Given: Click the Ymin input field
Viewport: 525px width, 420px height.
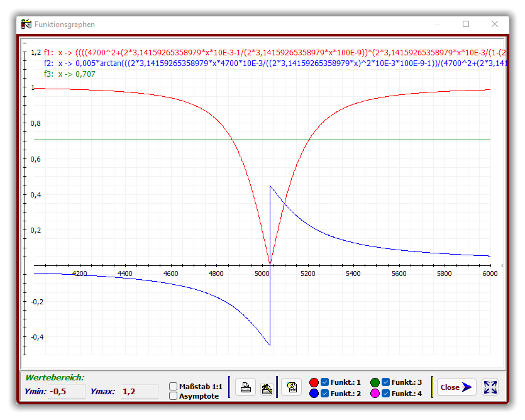Looking at the screenshot, I should (67, 392).
